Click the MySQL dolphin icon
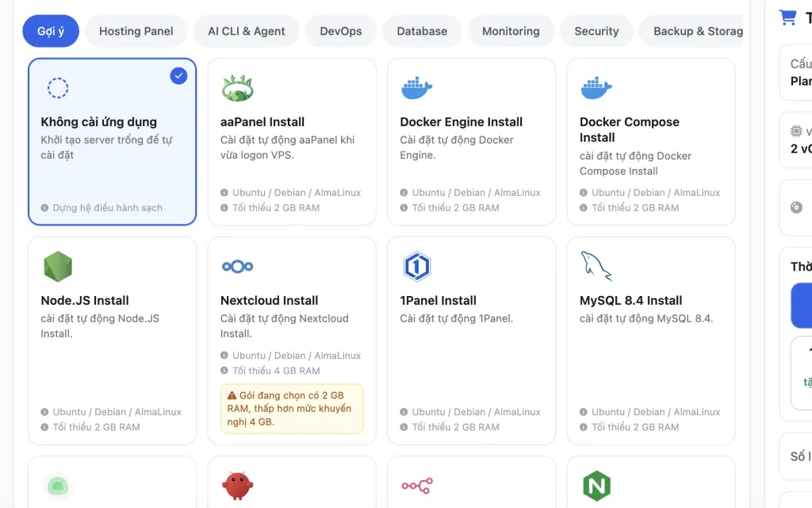Viewport: 812px width, 508px height. click(x=596, y=267)
